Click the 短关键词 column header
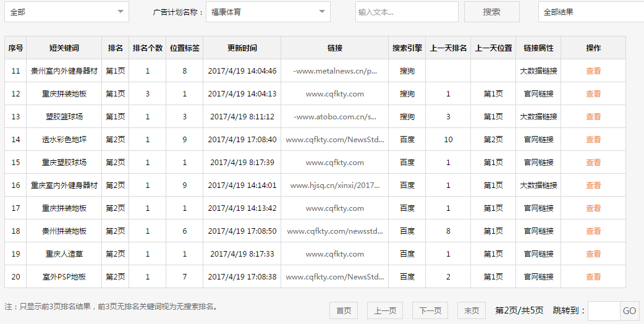The height and width of the screenshot is (324, 644). click(x=64, y=48)
